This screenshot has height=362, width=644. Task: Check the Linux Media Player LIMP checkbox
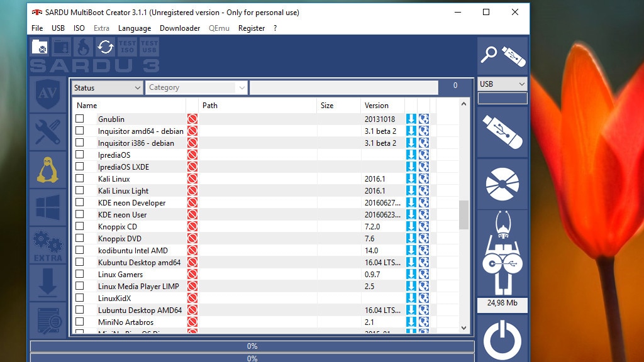tap(80, 286)
